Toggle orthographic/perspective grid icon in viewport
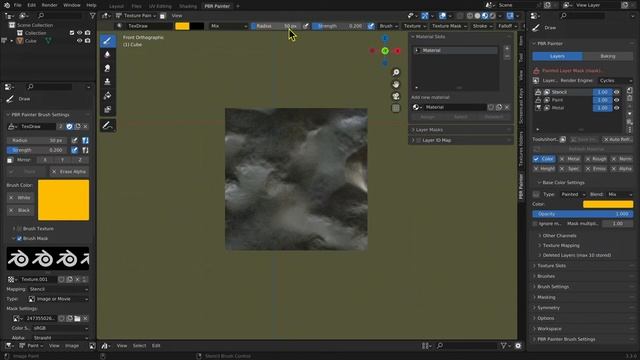 396,108
